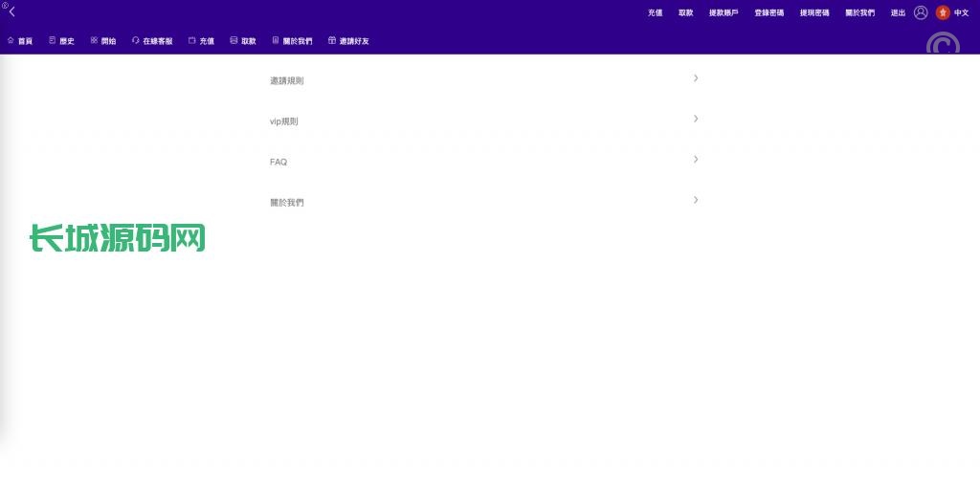Select 提現密碼 in the top menu
Screen dimensions: 980x504
(814, 12)
